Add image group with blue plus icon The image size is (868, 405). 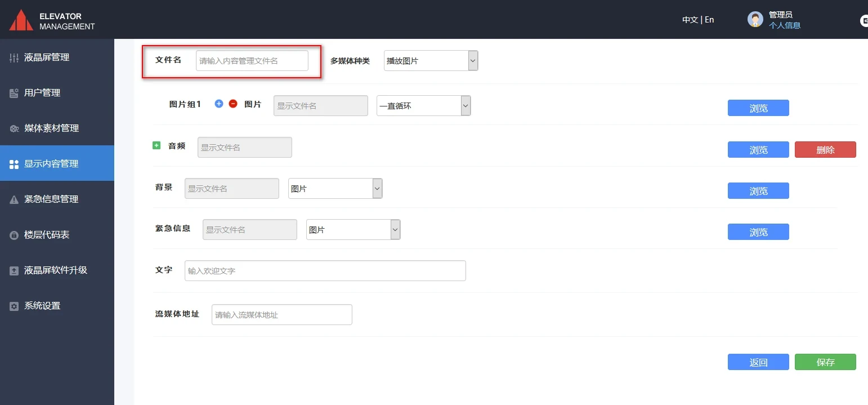click(x=219, y=104)
